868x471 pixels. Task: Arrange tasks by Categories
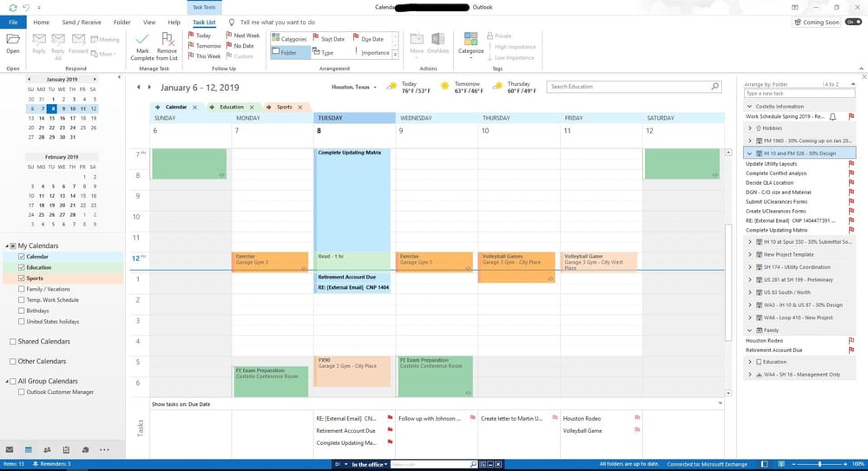click(x=289, y=39)
